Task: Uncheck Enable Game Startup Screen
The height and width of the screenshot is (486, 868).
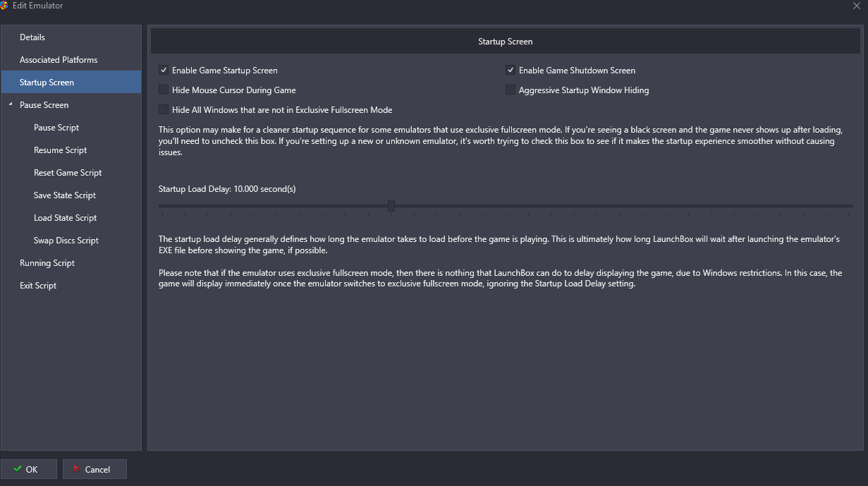Action: [164, 71]
